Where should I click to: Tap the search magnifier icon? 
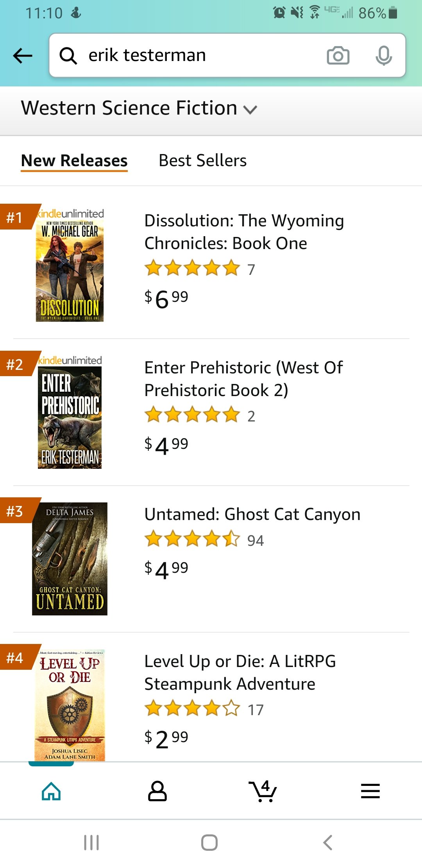[68, 56]
